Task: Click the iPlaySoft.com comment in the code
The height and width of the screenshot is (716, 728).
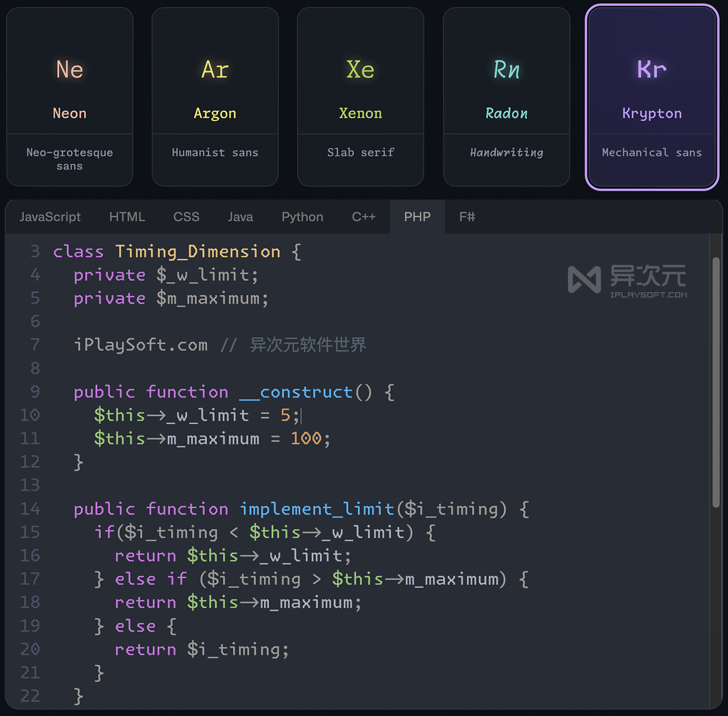Action: click(141, 345)
